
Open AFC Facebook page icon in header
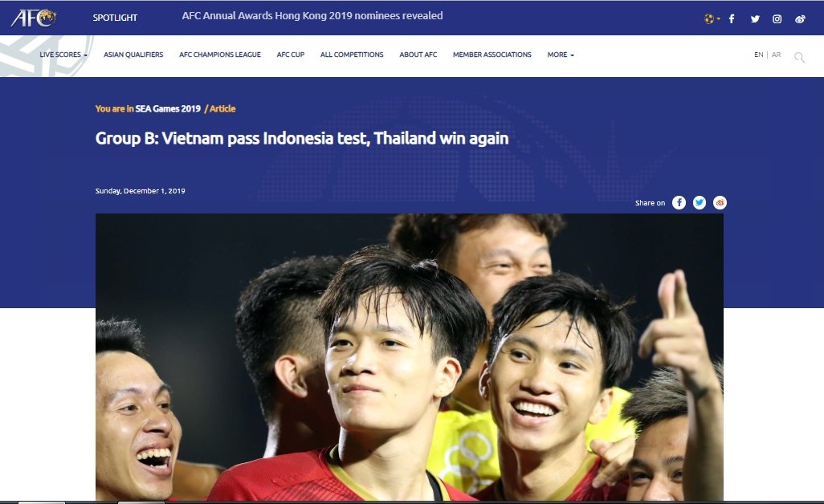732,19
